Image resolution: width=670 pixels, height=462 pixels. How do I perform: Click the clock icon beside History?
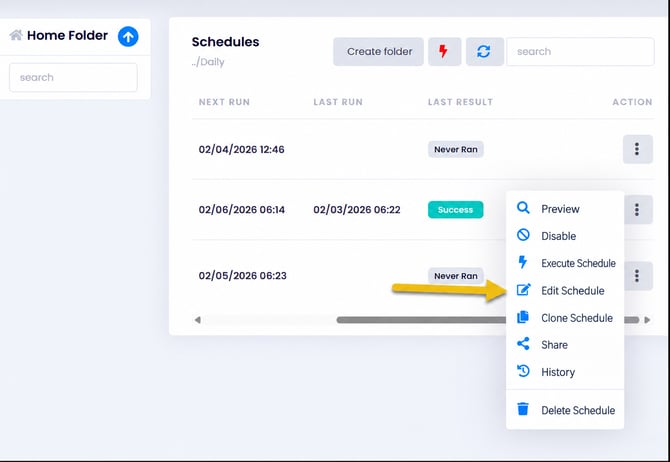coord(523,371)
